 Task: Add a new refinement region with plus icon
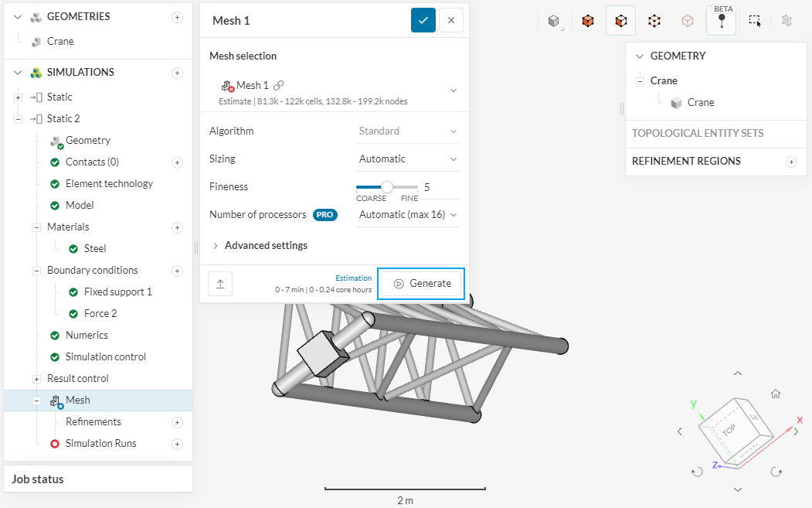click(790, 162)
